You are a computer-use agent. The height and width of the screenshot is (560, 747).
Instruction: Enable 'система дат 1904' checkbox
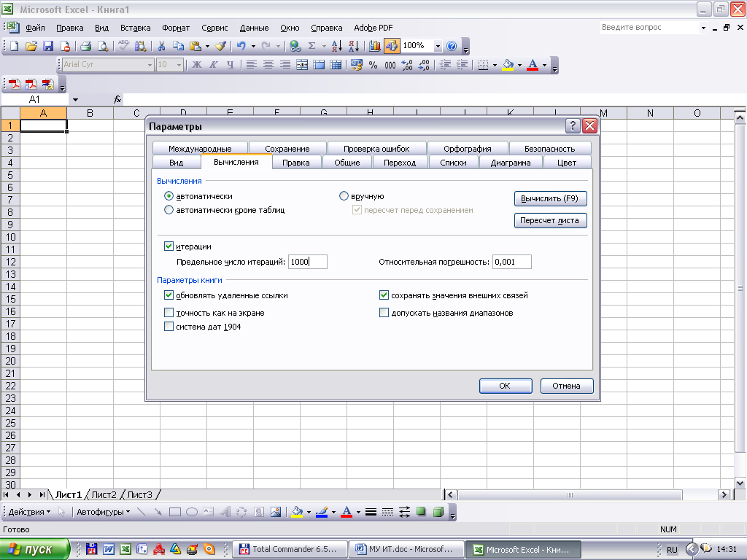[169, 327]
